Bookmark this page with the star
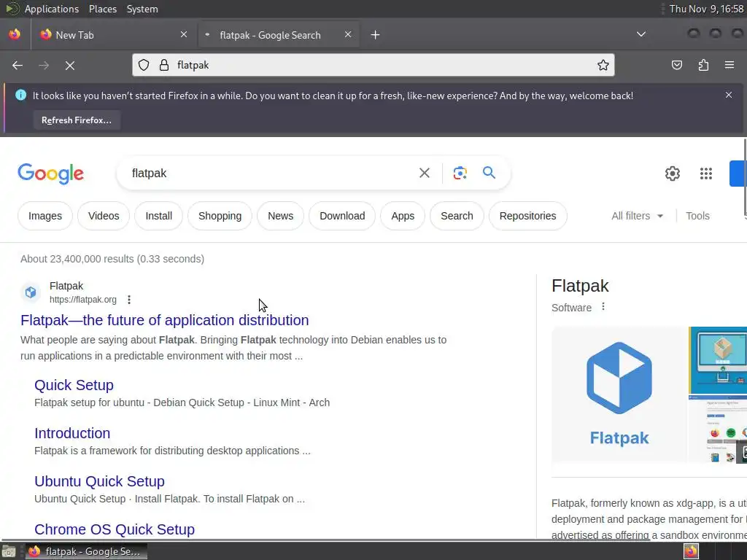This screenshot has width=747, height=560. click(603, 65)
